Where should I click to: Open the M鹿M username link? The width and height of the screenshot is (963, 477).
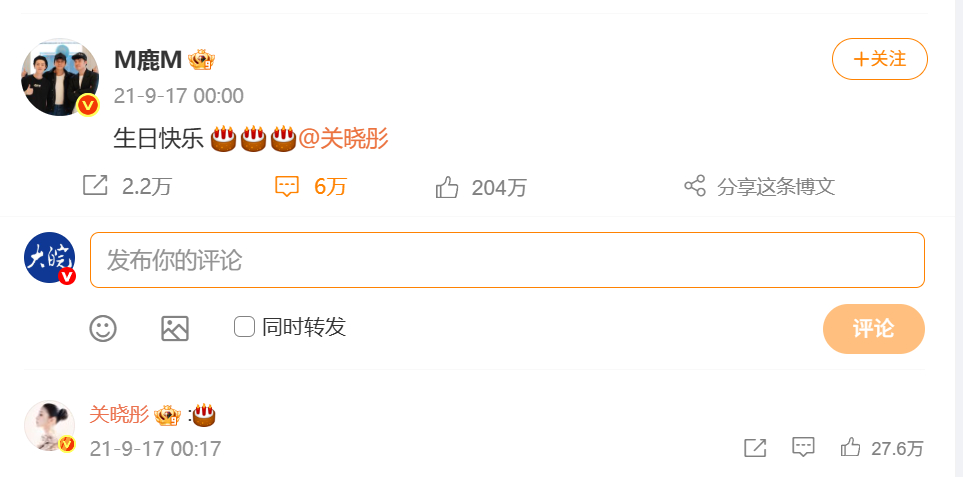tap(148, 60)
